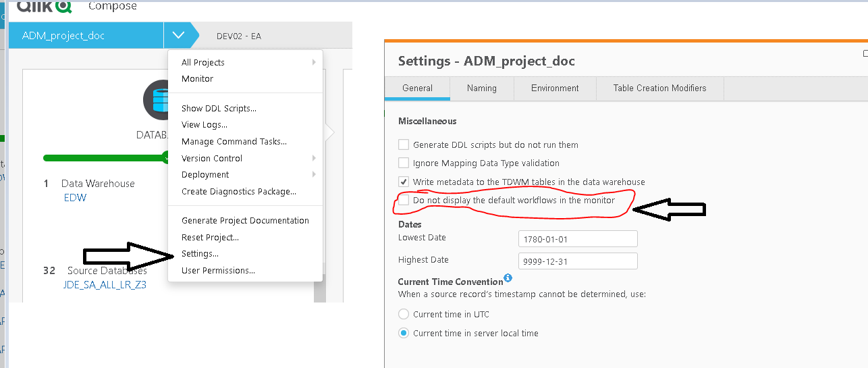Expand the Deployment submenu
This screenshot has width=868, height=368.
coord(245,174)
